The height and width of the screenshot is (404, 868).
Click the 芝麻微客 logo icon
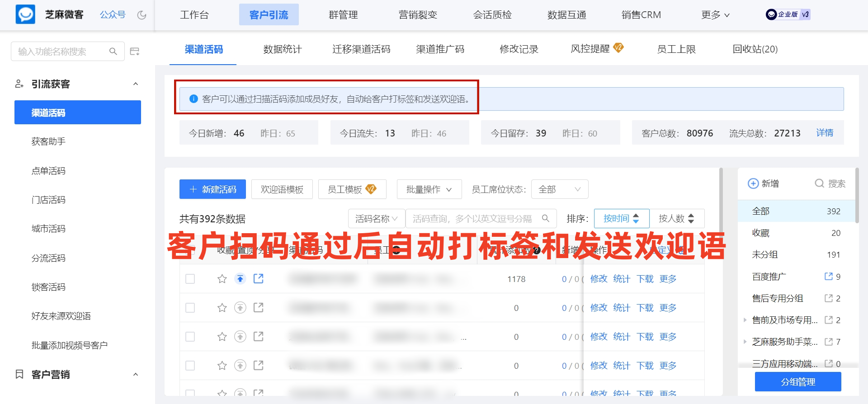[25, 14]
